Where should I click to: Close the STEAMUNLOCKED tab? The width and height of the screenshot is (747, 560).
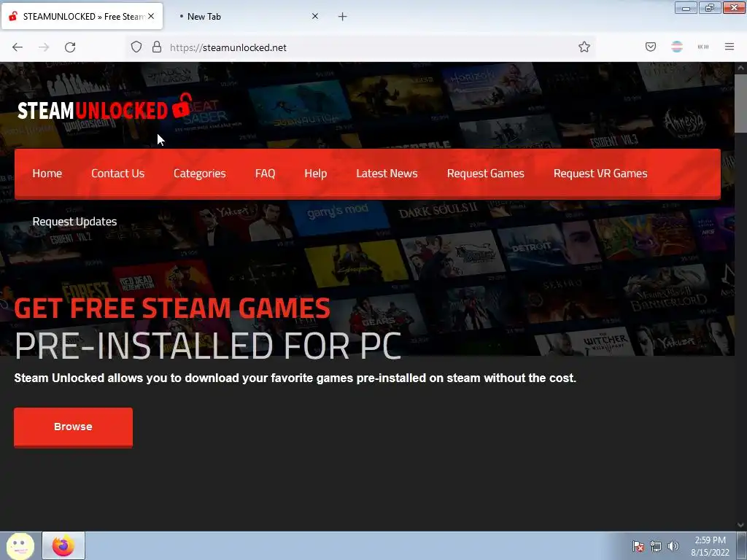point(151,16)
